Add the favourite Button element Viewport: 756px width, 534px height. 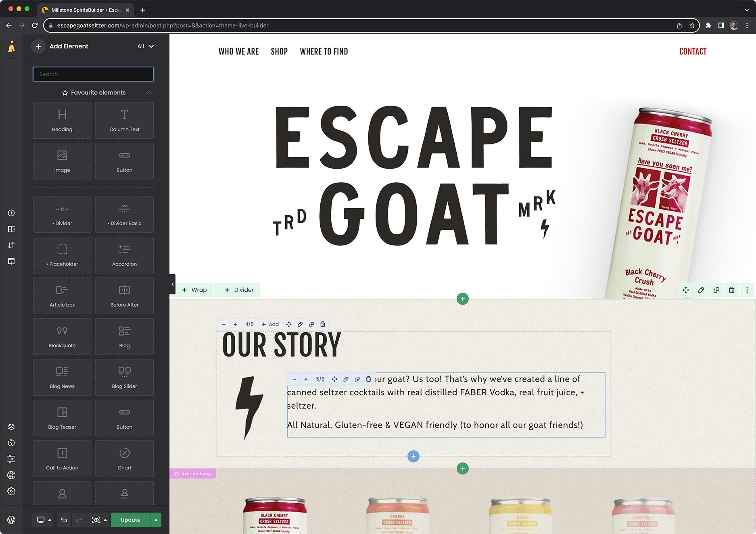pos(124,161)
